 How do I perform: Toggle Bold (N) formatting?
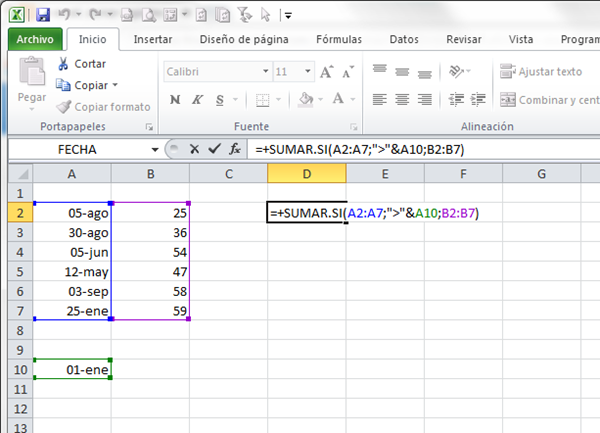[x=174, y=100]
